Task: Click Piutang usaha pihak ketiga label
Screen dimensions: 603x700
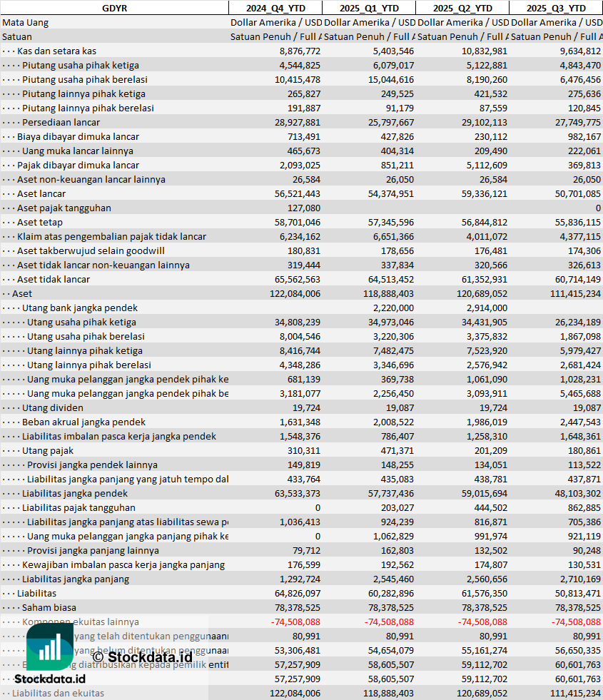Action: (x=81, y=65)
